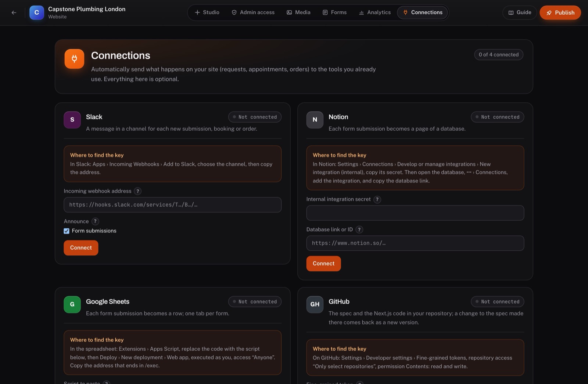Open the Studio tab

pyautogui.click(x=207, y=12)
